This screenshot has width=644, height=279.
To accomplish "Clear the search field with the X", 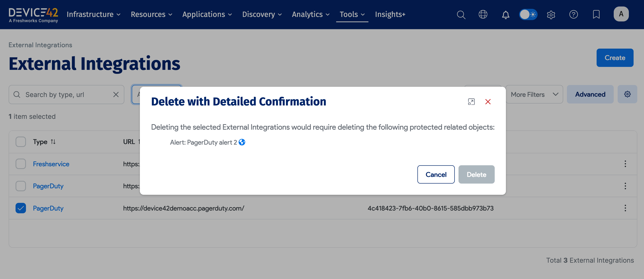I will pyautogui.click(x=116, y=94).
